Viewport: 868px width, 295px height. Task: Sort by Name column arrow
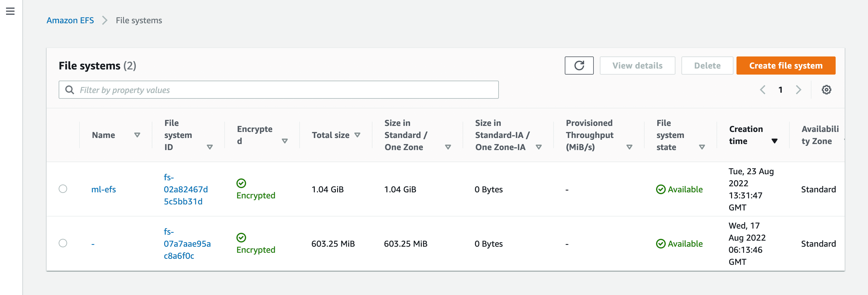(137, 135)
